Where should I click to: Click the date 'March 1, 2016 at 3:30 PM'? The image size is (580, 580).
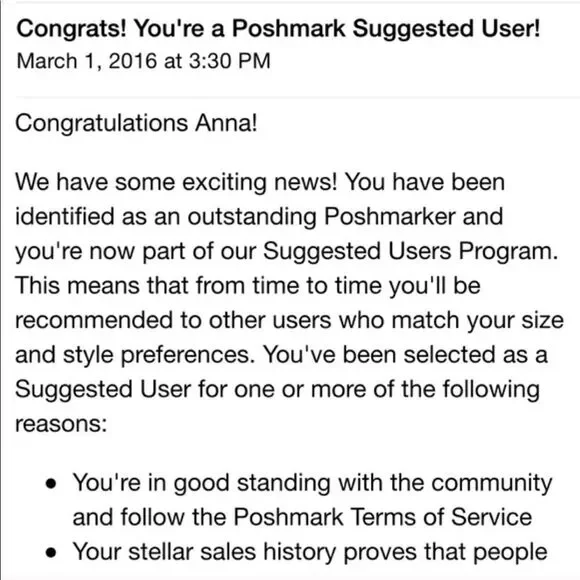(x=144, y=61)
